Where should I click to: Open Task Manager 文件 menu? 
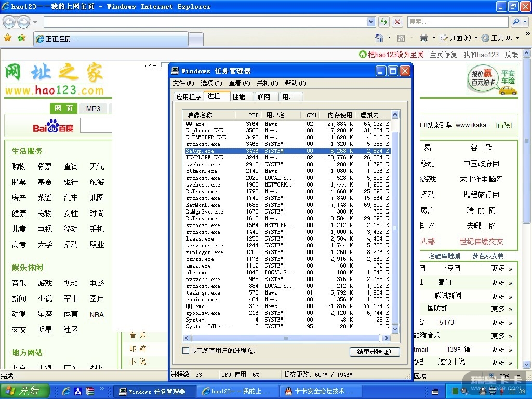pos(183,83)
